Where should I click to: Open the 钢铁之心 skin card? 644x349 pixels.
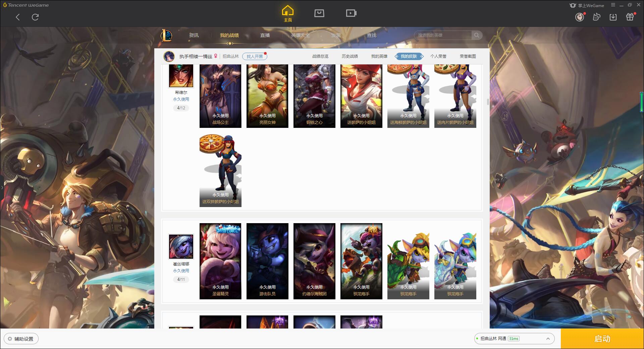tap(314, 96)
